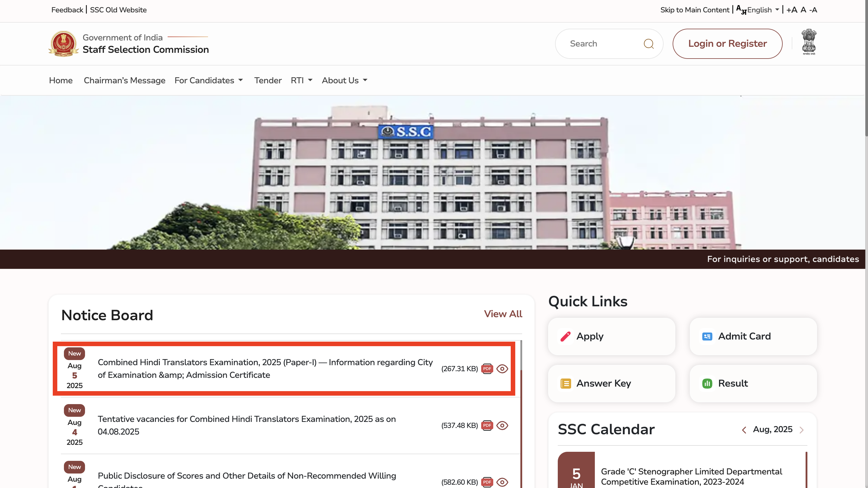Open Combined Hindi Translators Examination Paper-I notice text
This screenshot has height=488, width=868.
[265, 368]
